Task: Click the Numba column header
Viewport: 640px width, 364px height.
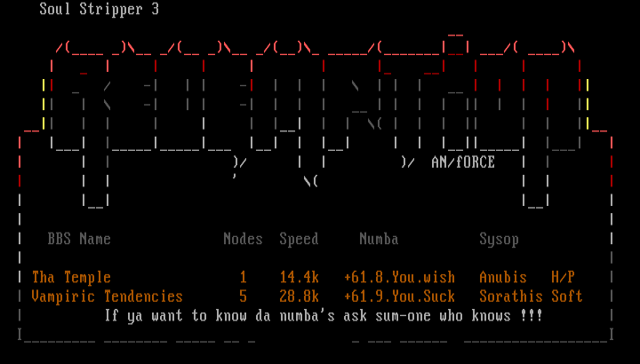Action: pos(379,239)
